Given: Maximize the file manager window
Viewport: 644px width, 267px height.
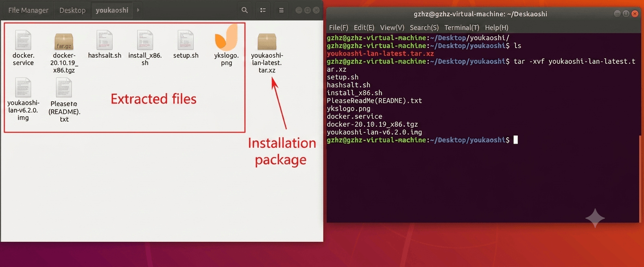Looking at the screenshot, I should 308,10.
